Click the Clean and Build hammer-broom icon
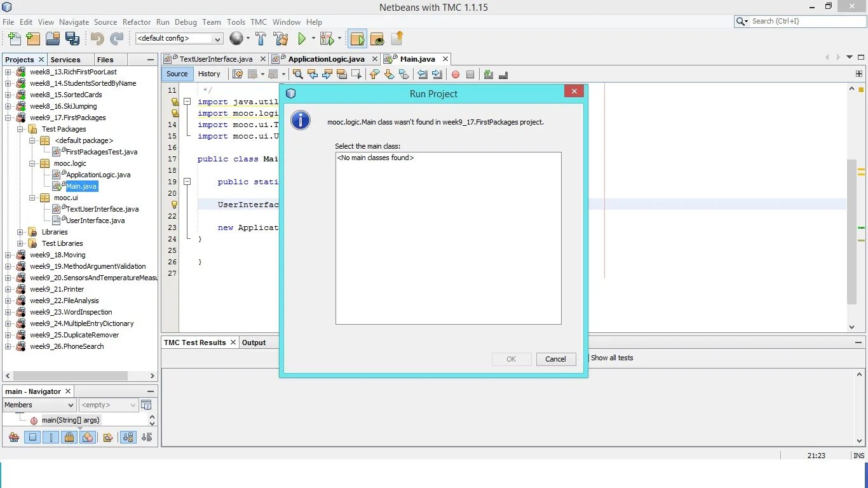 pos(280,39)
